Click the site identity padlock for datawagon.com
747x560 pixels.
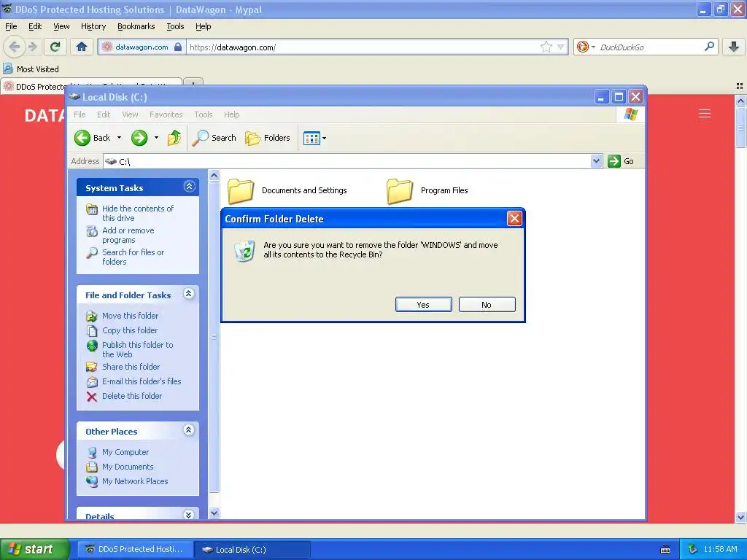tap(178, 47)
